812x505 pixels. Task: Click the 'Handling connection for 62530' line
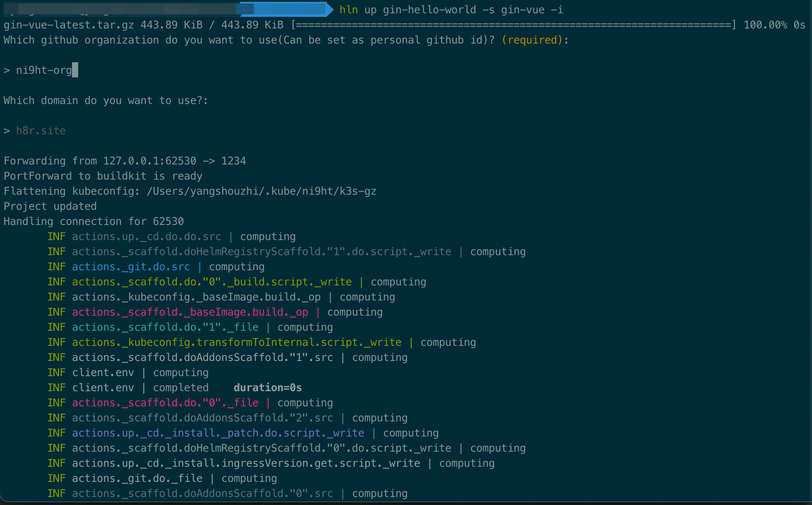[94, 221]
